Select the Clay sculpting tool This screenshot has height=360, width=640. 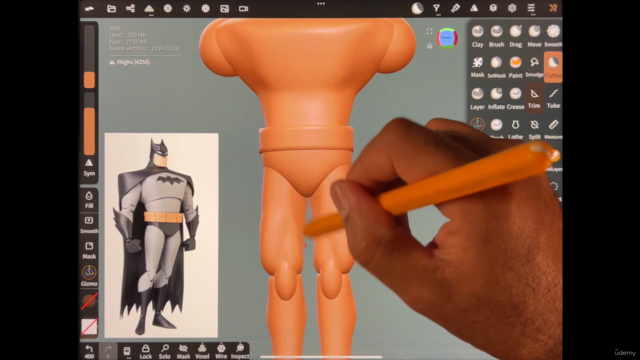point(477,36)
